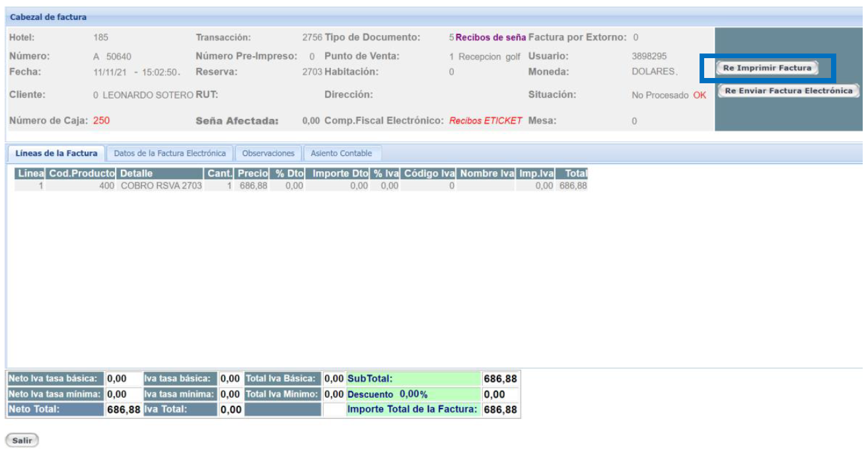Go to the Asiento Contable tab
Image resolution: width=868 pixels, height=452 pixels.
tap(342, 153)
